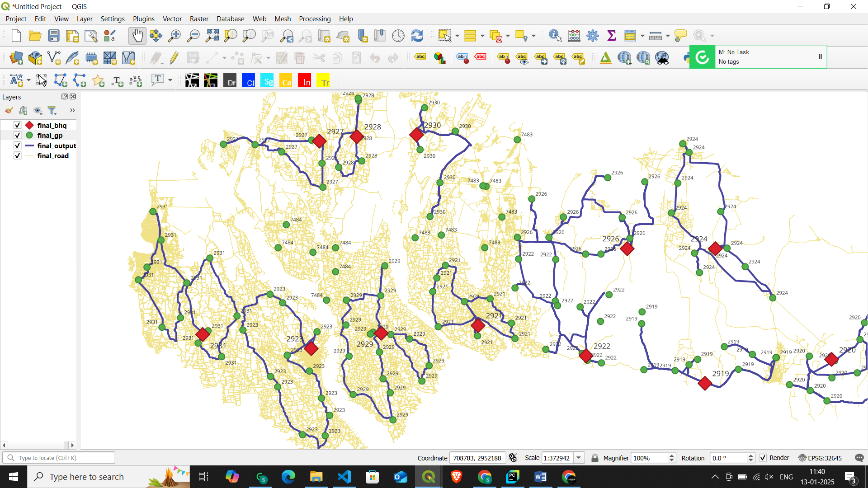The height and width of the screenshot is (488, 868).
Task: Select the final_output layer name
Action: coord(57,145)
